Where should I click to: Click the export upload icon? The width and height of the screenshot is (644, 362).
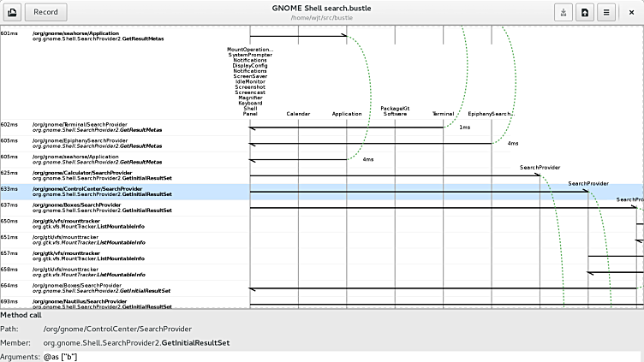click(585, 12)
